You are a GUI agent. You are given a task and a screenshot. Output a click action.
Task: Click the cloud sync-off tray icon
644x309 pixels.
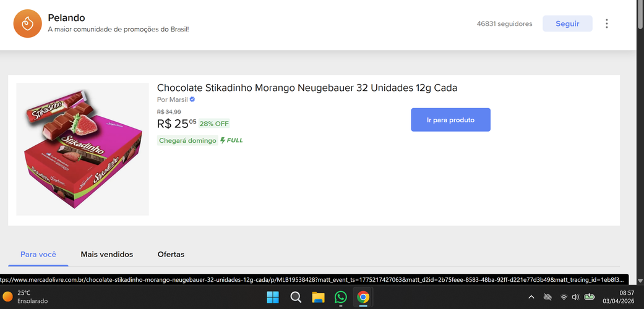(547, 297)
